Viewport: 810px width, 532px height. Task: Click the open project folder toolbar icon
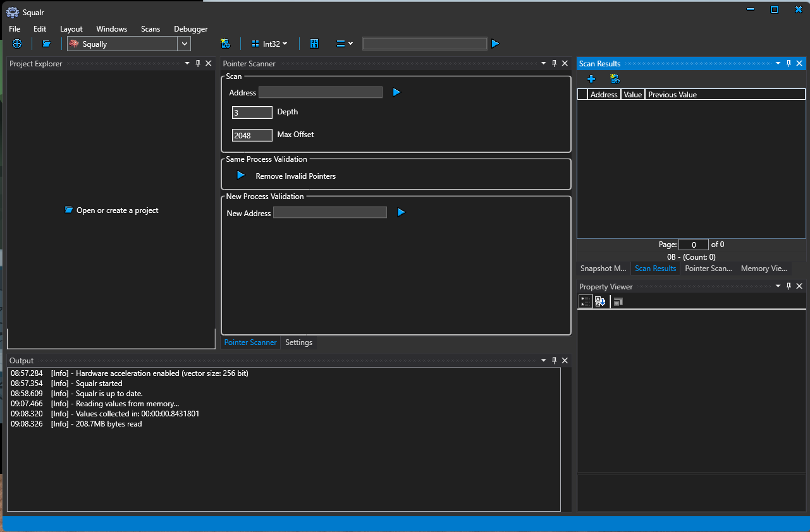[x=46, y=44]
